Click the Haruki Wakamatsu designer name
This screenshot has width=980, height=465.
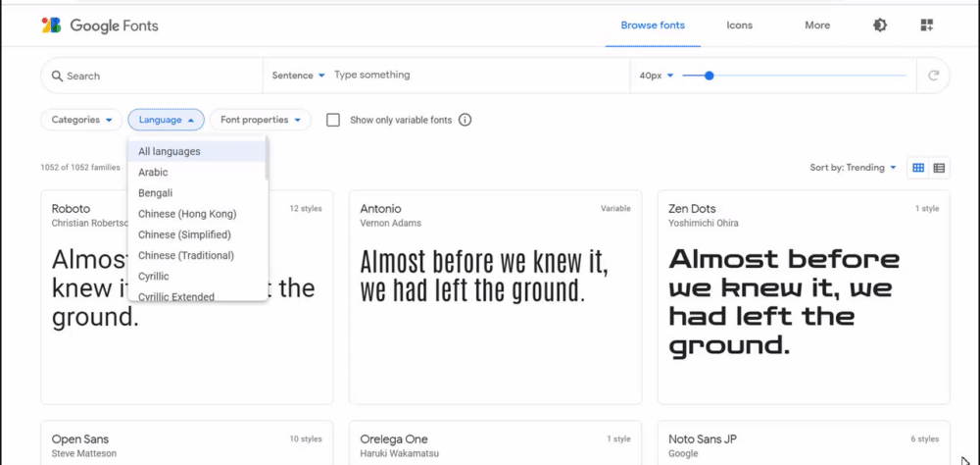pyautogui.click(x=400, y=453)
